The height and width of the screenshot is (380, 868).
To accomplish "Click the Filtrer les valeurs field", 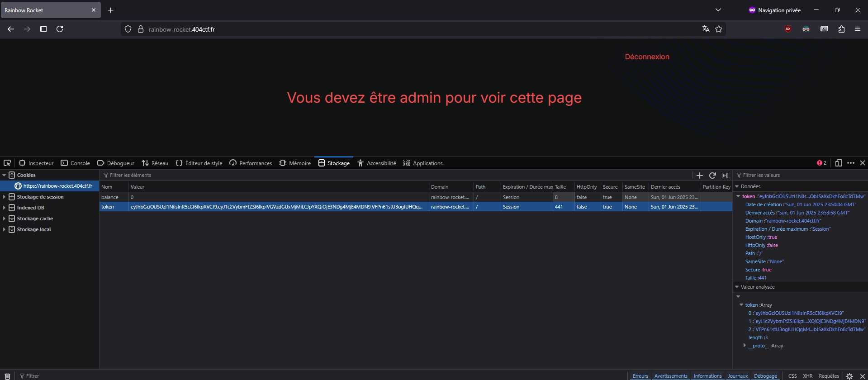I will click(x=800, y=175).
